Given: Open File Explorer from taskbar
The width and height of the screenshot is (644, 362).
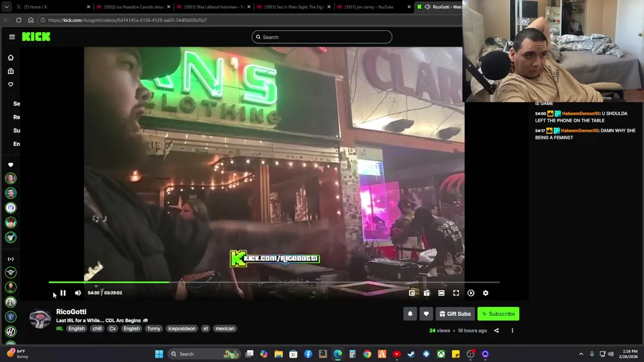Looking at the screenshot, I should 279,354.
